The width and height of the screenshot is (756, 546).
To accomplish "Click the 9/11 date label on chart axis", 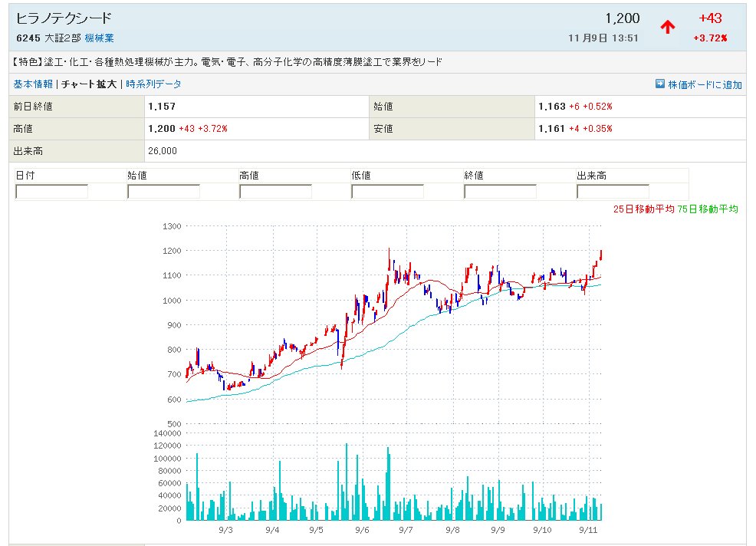I will point(588,530).
